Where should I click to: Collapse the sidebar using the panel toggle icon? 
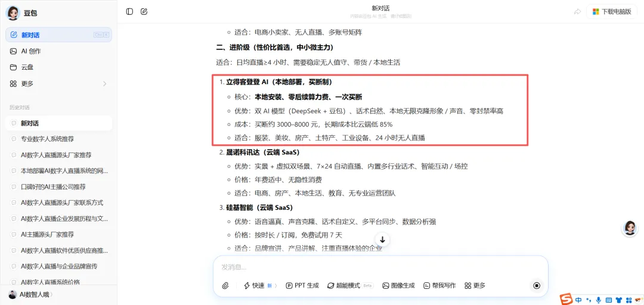pyautogui.click(x=130, y=11)
